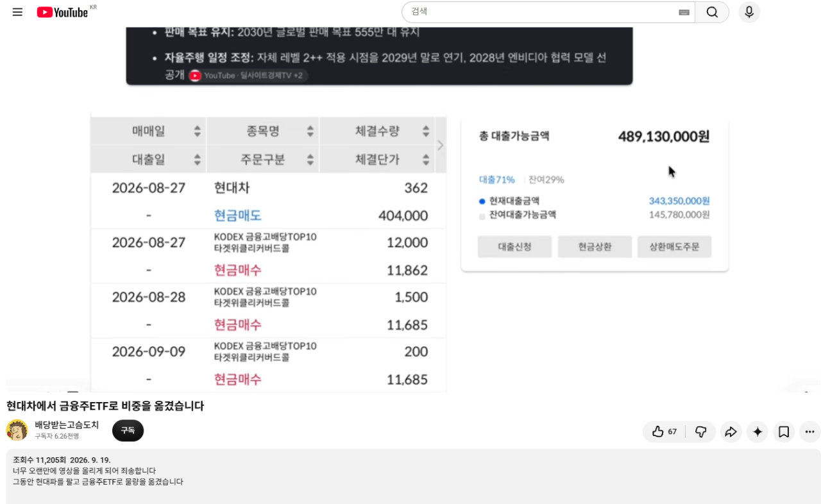The image size is (821, 504).
Task: Like the video with thumbs-up
Action: tap(664, 432)
